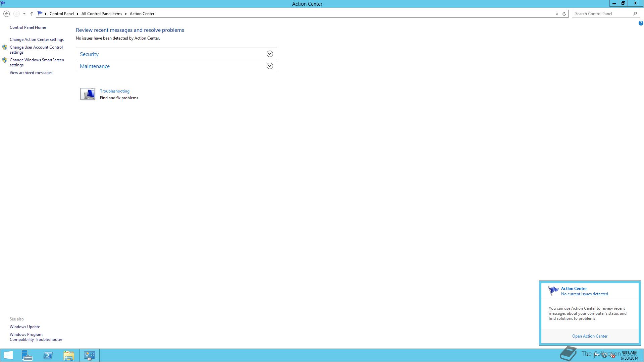Select Control Panel in the breadcrumb
The image size is (644, 362).
point(62,14)
